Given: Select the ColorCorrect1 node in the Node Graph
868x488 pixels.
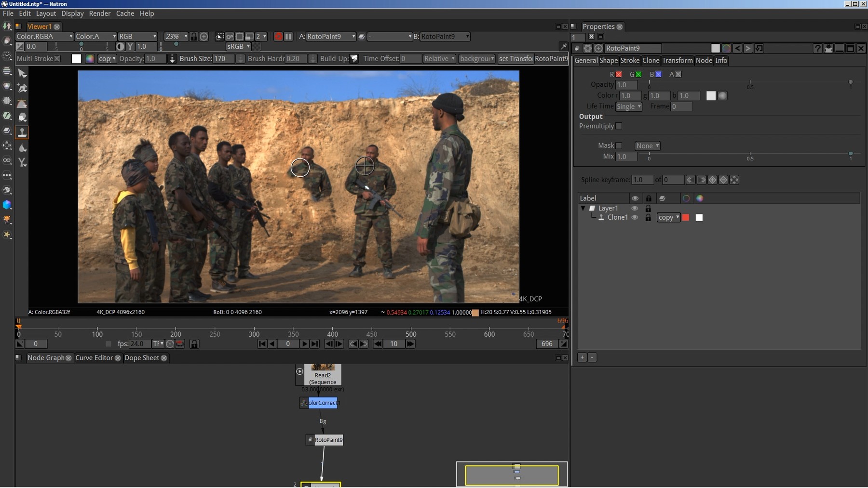Looking at the screenshot, I should coord(320,403).
